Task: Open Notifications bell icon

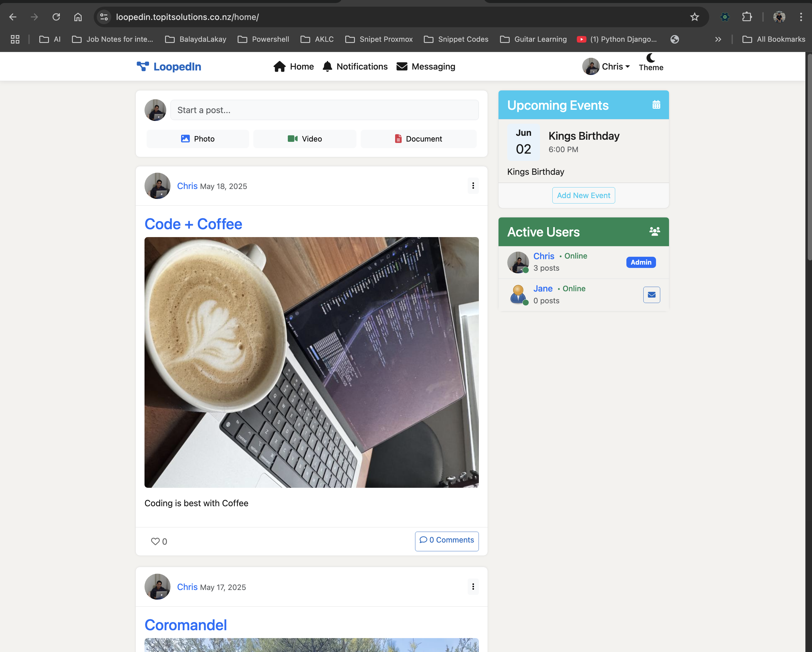Action: [x=327, y=66]
